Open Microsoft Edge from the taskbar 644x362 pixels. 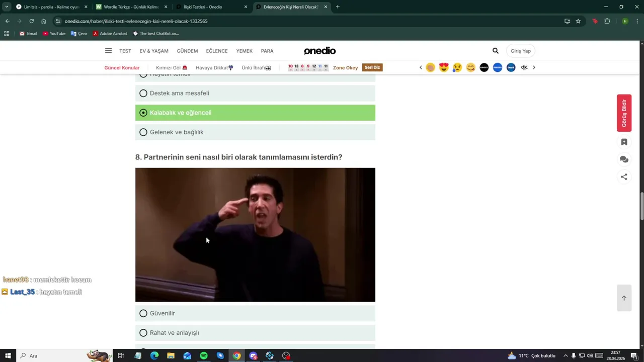(x=154, y=355)
